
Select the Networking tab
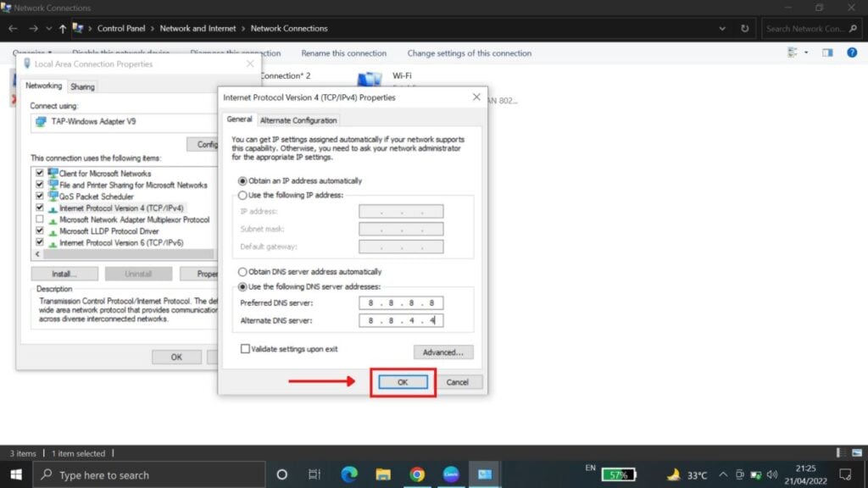pyautogui.click(x=44, y=86)
